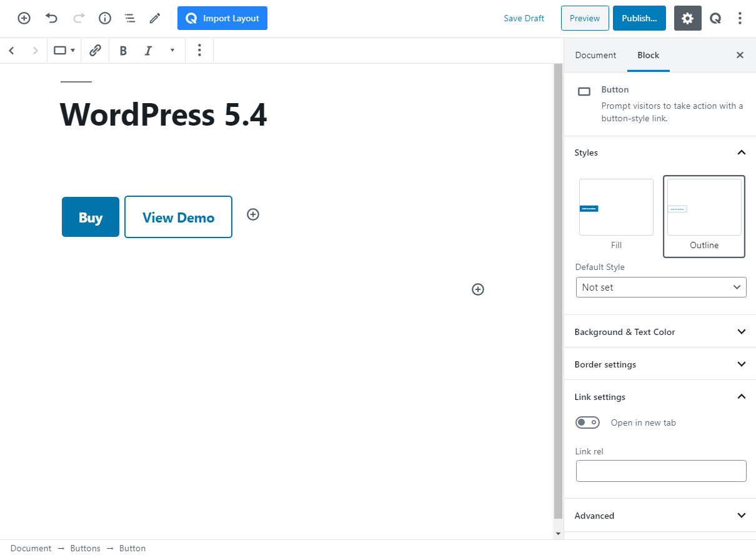Click the Link rel input field
This screenshot has height=555, width=756.
coord(661,471)
